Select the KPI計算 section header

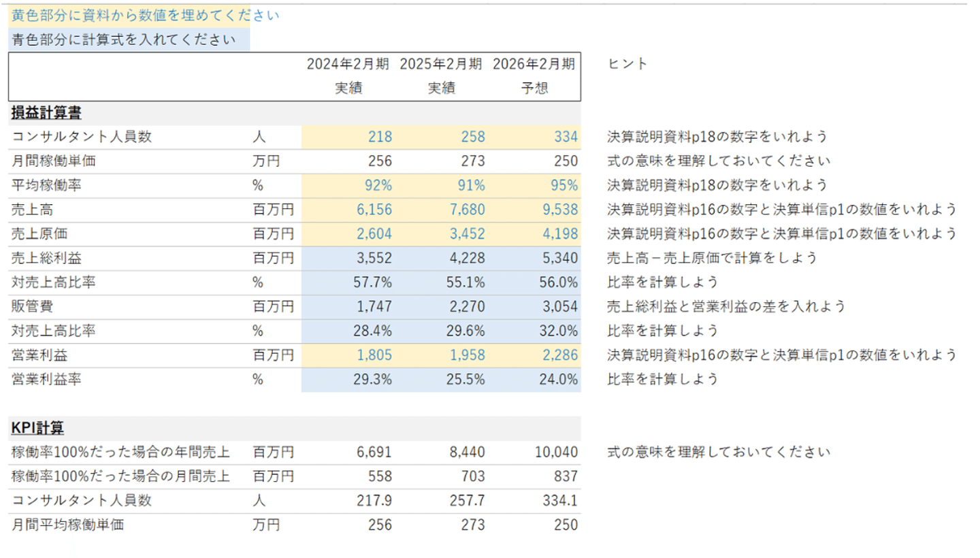37,428
